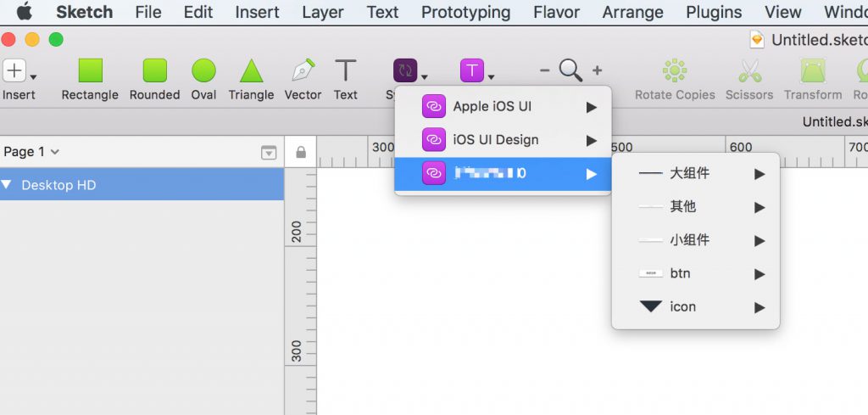Image resolution: width=868 pixels, height=415 pixels.
Task: Toggle the ruler lock icon
Action: [300, 153]
